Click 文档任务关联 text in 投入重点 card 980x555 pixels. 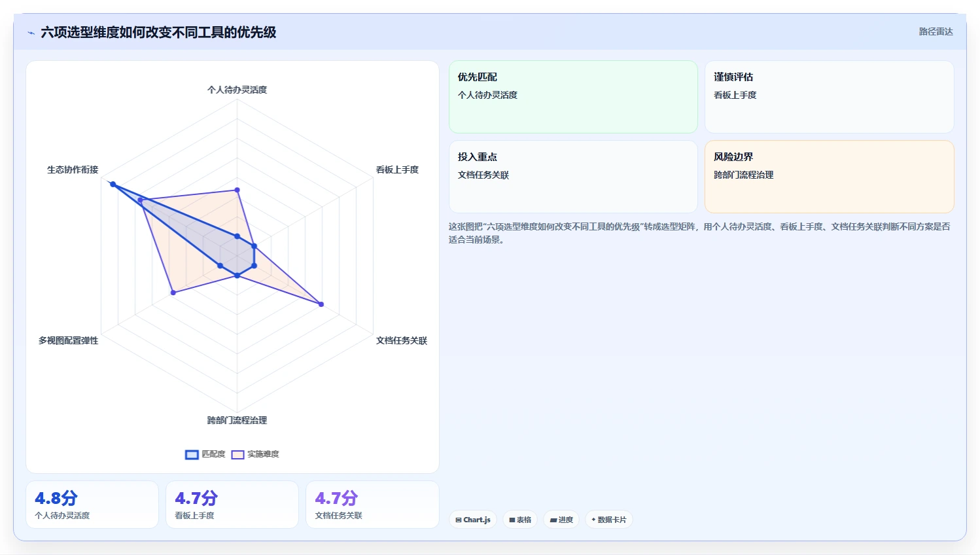483,175
